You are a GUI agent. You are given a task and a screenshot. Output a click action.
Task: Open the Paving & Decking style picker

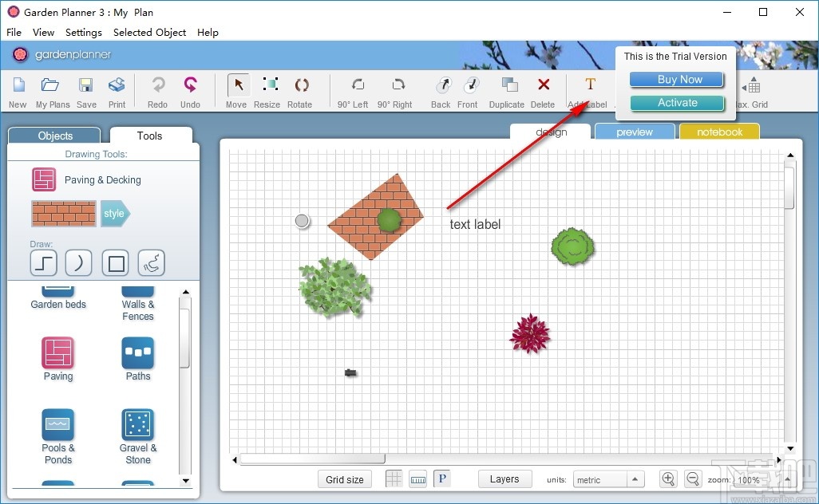[x=115, y=214]
